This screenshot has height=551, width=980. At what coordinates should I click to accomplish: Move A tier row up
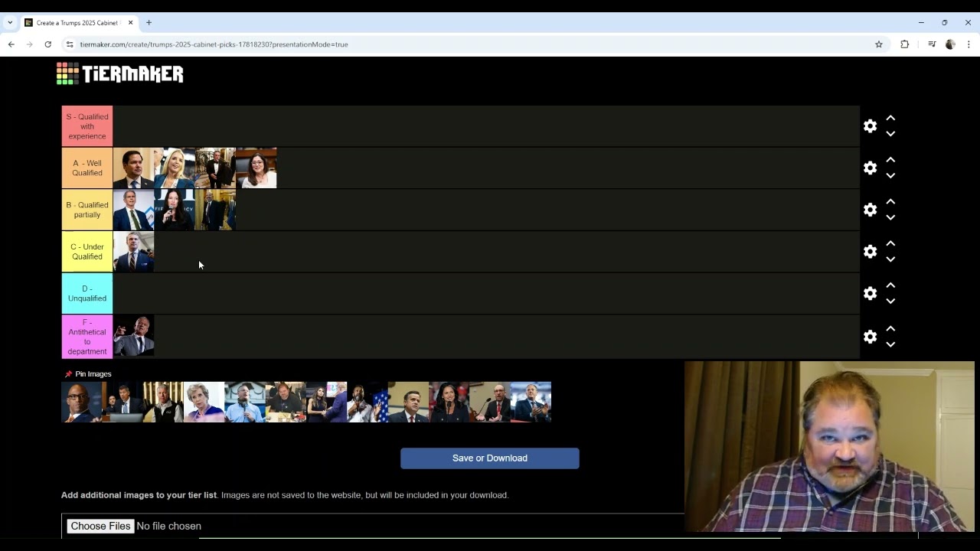click(890, 160)
